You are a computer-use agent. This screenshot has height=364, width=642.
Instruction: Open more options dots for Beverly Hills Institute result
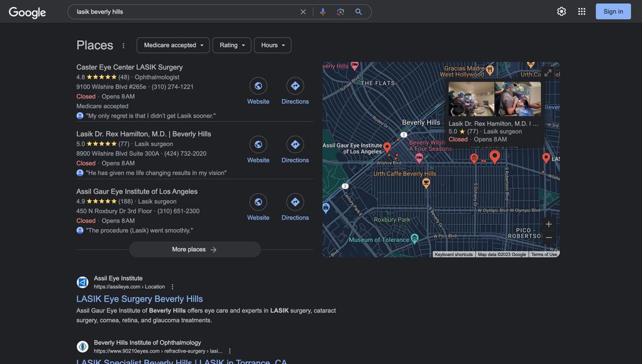pos(229,351)
